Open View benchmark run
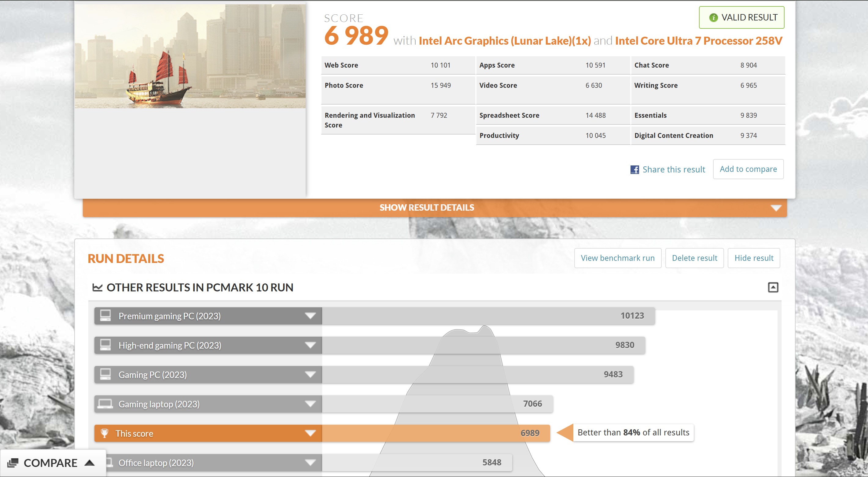 (x=618, y=258)
